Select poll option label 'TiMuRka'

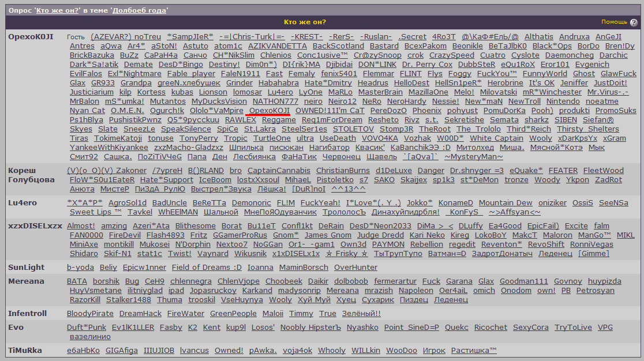[25, 351]
